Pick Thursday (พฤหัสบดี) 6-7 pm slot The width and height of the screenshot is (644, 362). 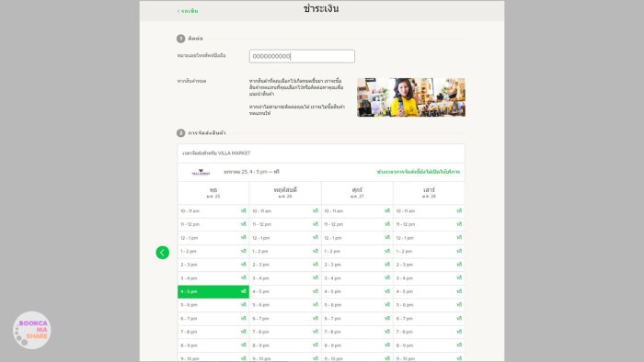click(x=285, y=319)
